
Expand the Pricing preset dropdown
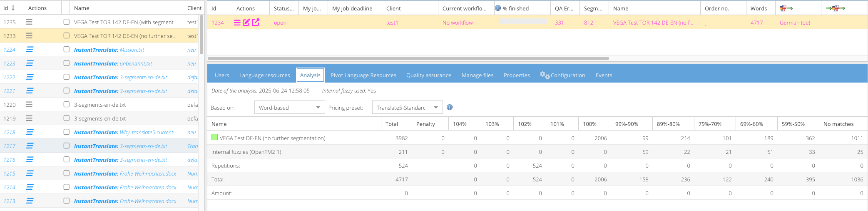(x=407, y=108)
